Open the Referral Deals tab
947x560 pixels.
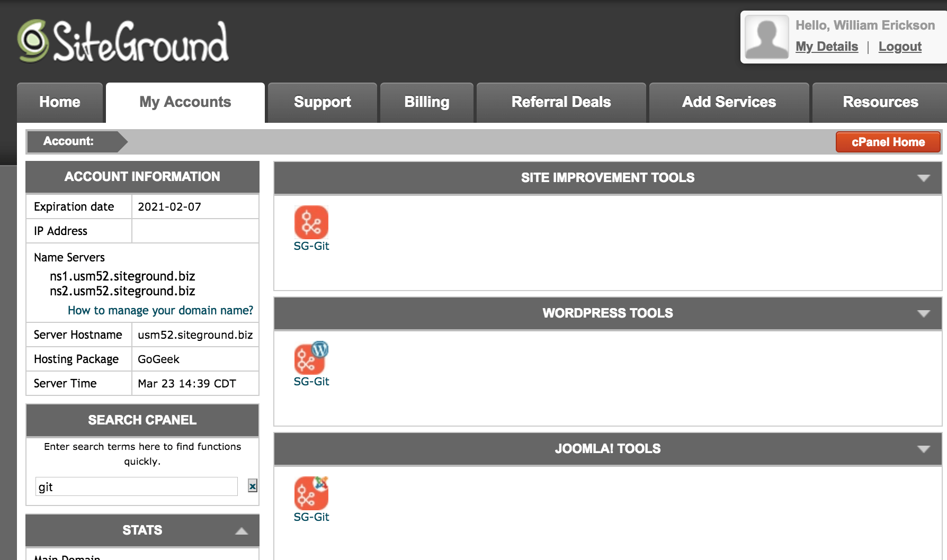coord(561,102)
